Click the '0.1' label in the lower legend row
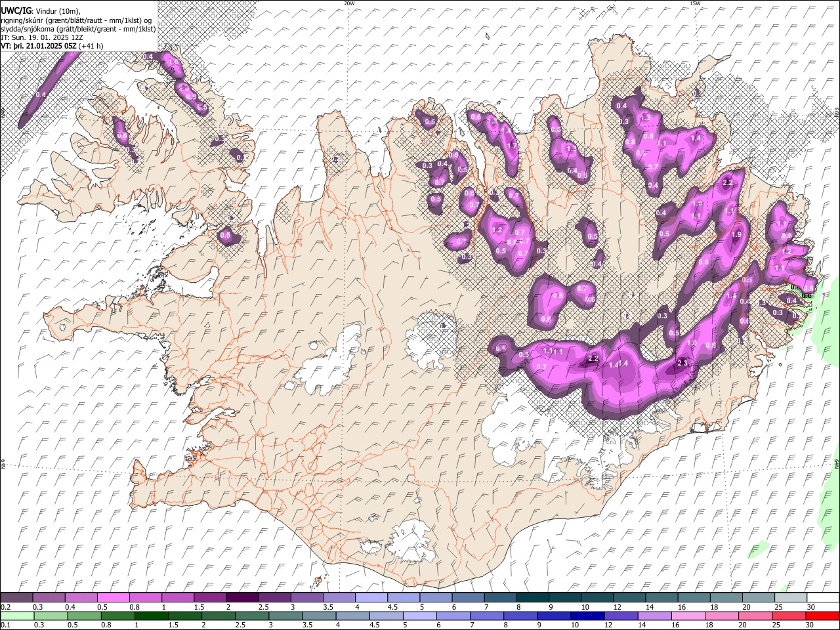 [x=5, y=625]
